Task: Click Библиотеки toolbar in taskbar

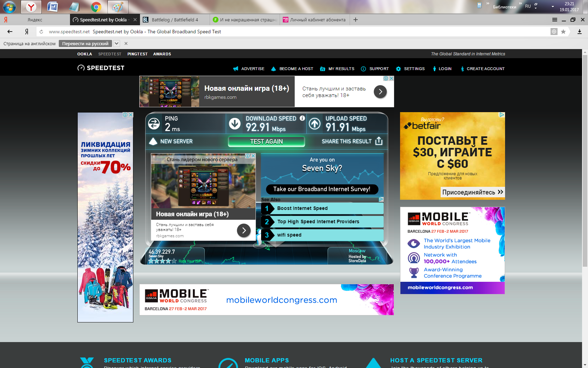Action: point(505,7)
